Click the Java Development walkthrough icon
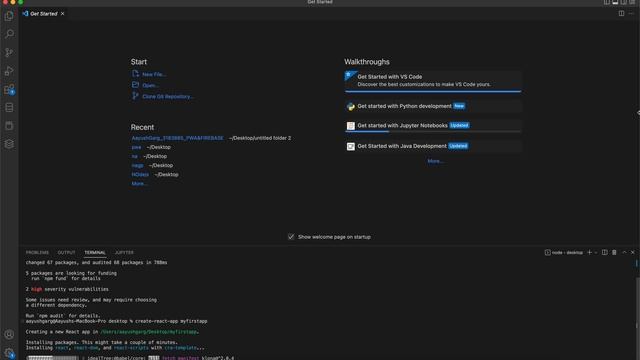 (351, 146)
